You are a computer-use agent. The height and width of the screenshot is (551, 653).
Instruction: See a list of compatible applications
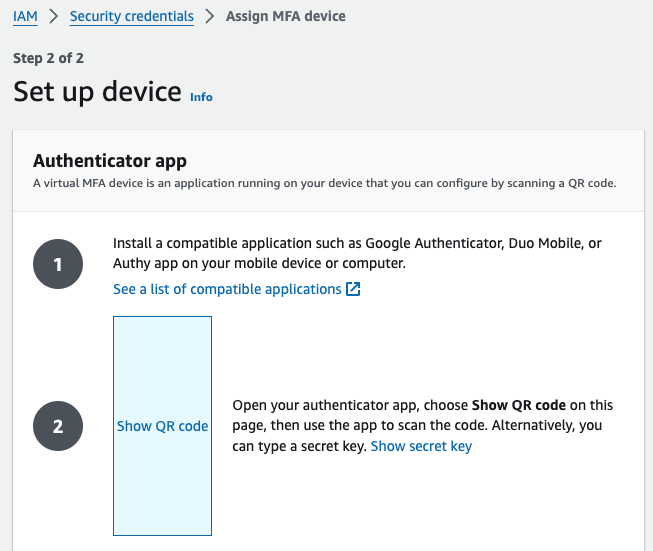tap(227, 289)
